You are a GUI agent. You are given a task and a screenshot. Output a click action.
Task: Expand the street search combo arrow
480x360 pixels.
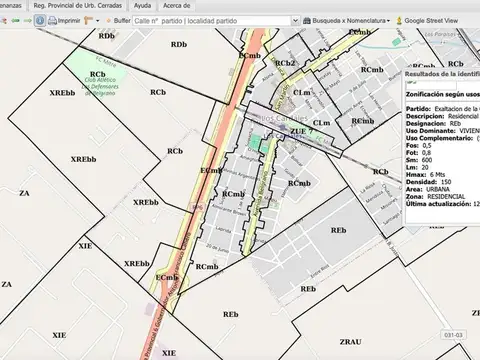point(295,21)
